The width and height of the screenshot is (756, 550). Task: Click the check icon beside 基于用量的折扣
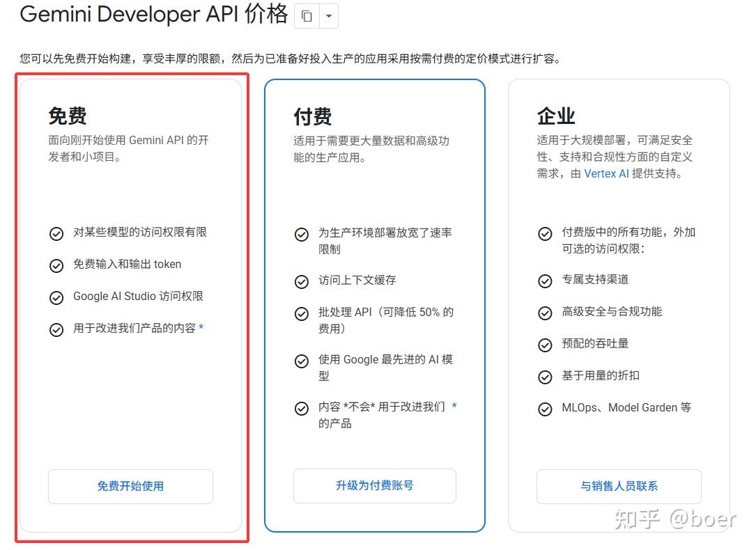(546, 377)
